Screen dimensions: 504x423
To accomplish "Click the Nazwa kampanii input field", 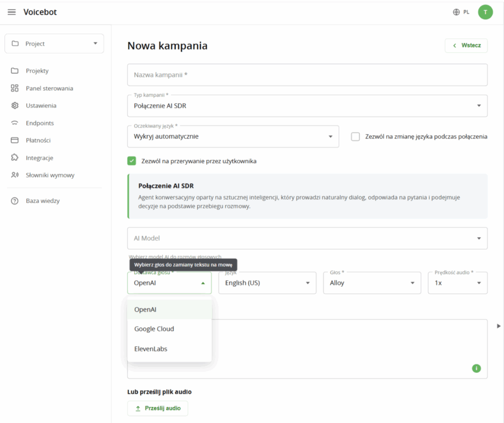I will click(x=307, y=75).
